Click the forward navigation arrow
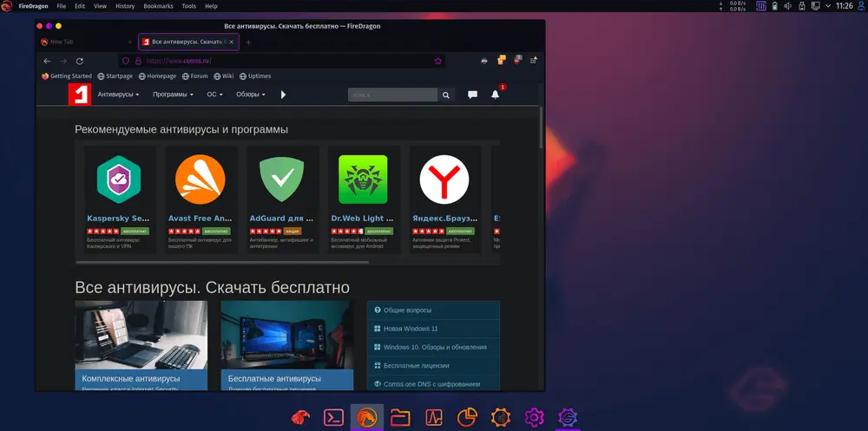The width and height of the screenshot is (868, 431). click(x=63, y=62)
